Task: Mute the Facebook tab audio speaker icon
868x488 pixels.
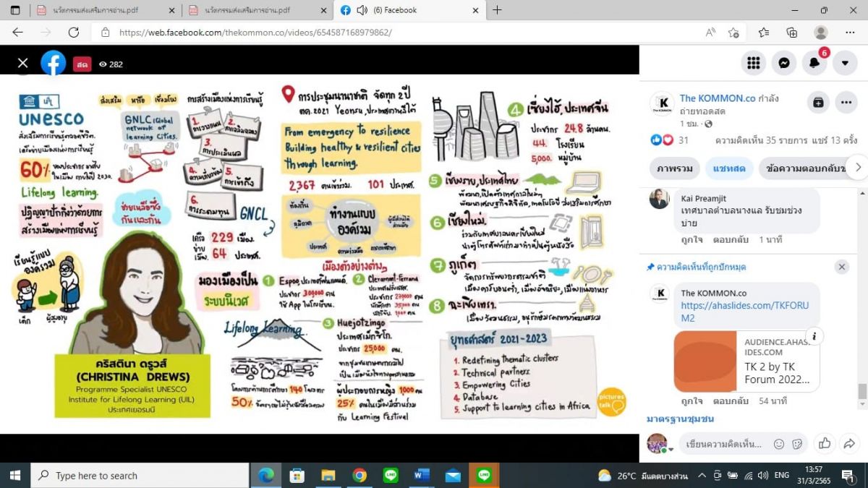Action: tap(362, 10)
